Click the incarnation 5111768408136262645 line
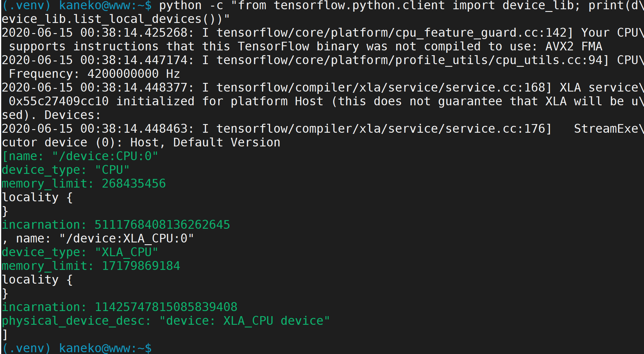 tap(116, 225)
